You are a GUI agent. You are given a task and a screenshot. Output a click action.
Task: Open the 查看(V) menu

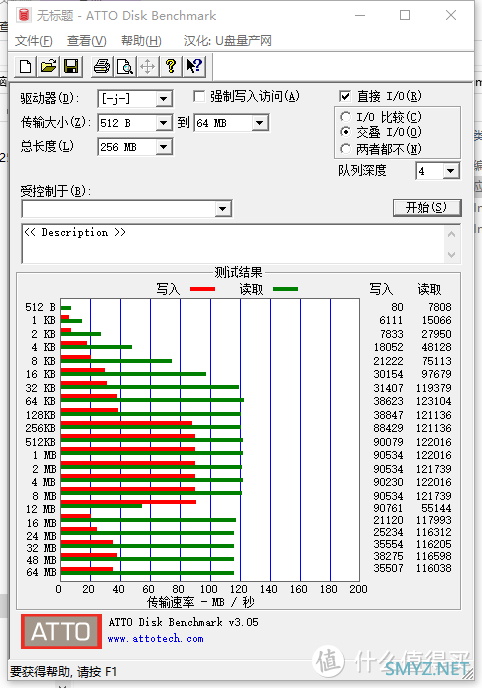(x=86, y=41)
